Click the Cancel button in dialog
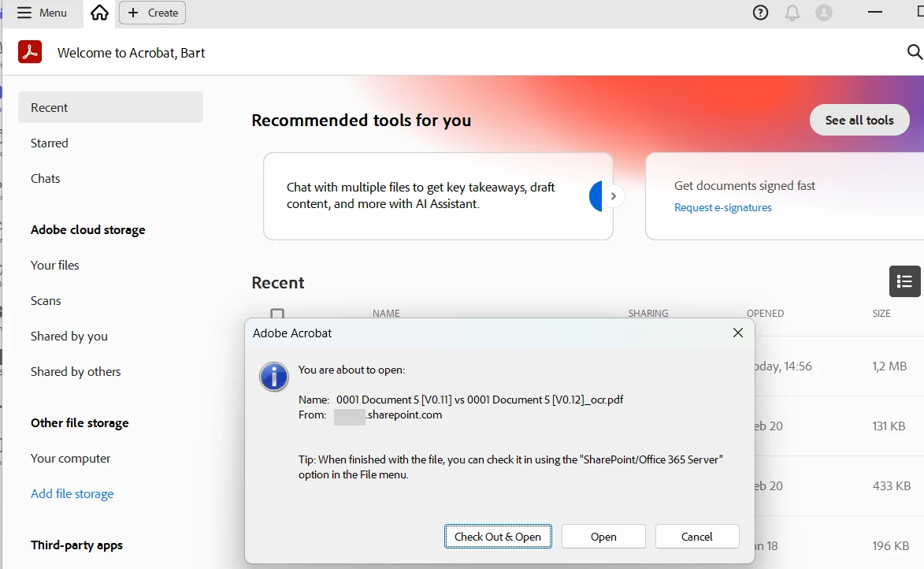The height and width of the screenshot is (569, 924). click(x=697, y=537)
